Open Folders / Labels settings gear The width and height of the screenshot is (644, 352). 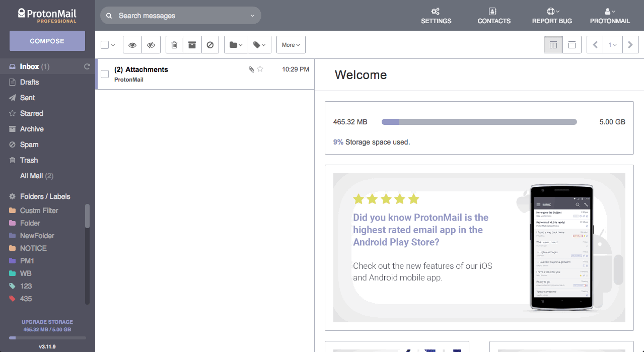point(13,196)
